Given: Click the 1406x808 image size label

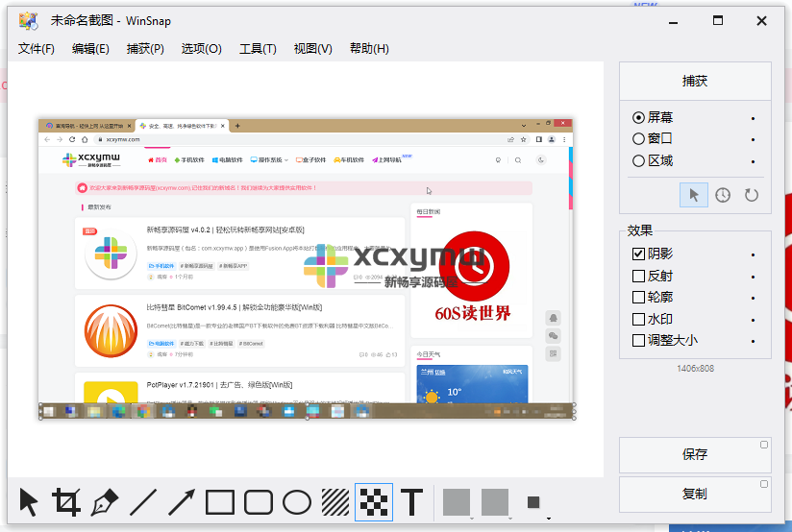Looking at the screenshot, I should [695, 369].
